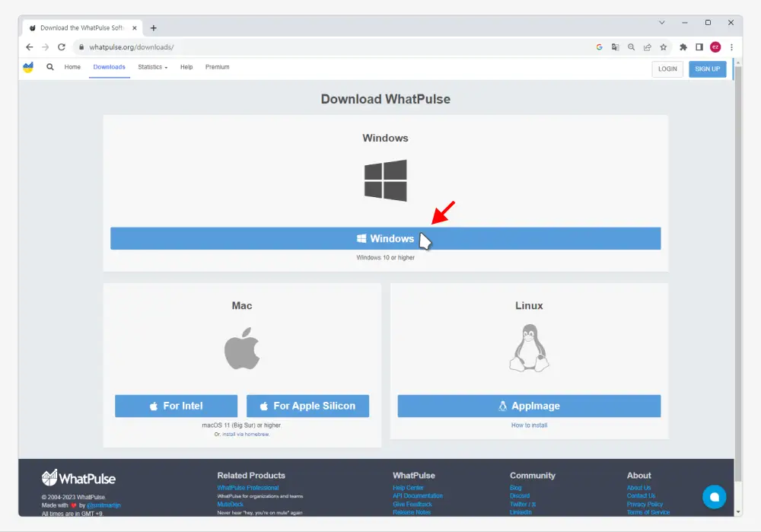Expand the Statistics dropdown menu
The height and width of the screenshot is (532, 761).
coord(152,67)
